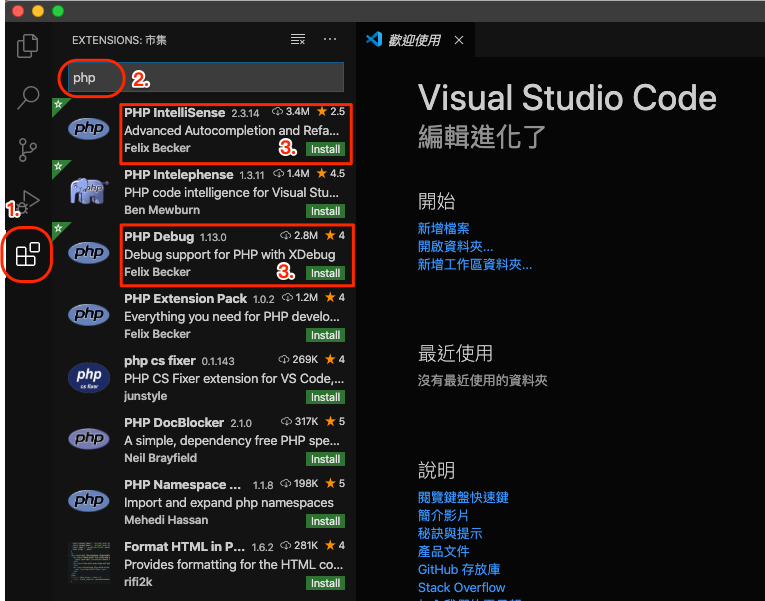This screenshot has width=765, height=601.
Task: Open the Source Control view
Action: pos(27,150)
